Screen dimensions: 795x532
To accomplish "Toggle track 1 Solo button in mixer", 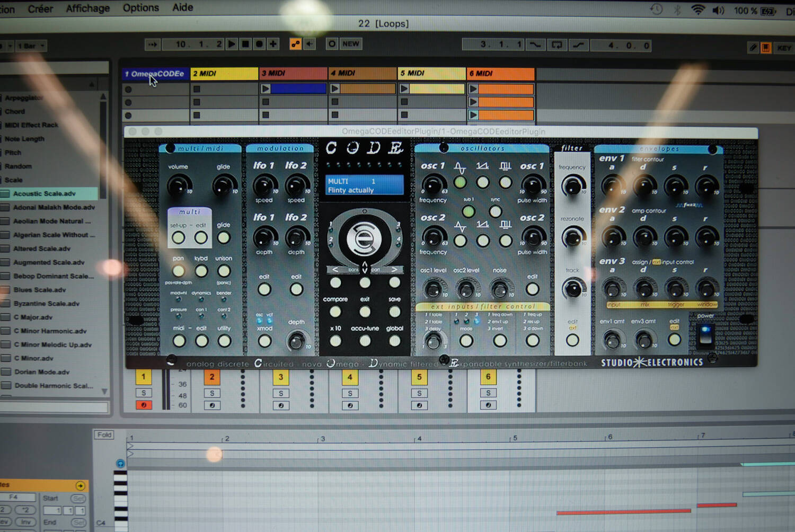I will [x=143, y=393].
